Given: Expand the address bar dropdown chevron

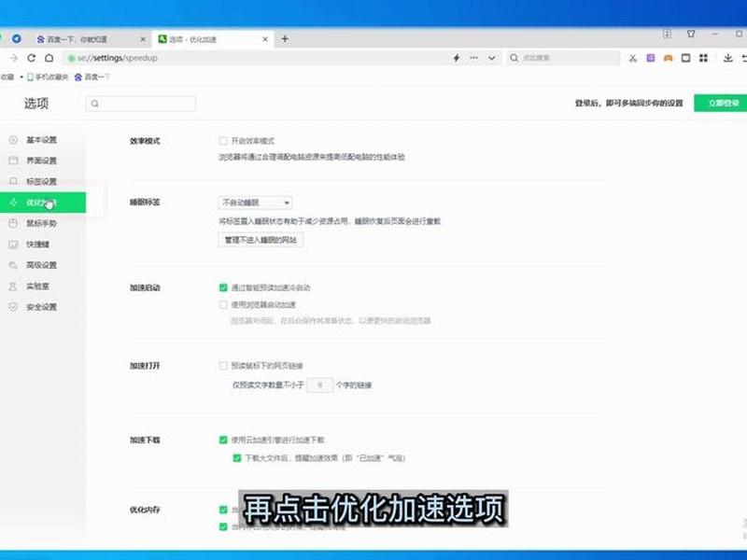Looking at the screenshot, I should tap(492, 58).
